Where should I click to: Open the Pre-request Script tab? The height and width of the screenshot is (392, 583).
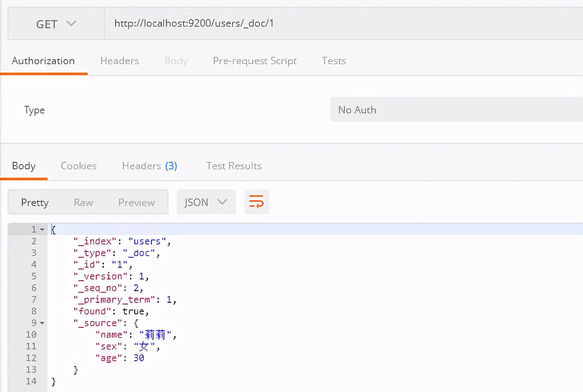[255, 61]
